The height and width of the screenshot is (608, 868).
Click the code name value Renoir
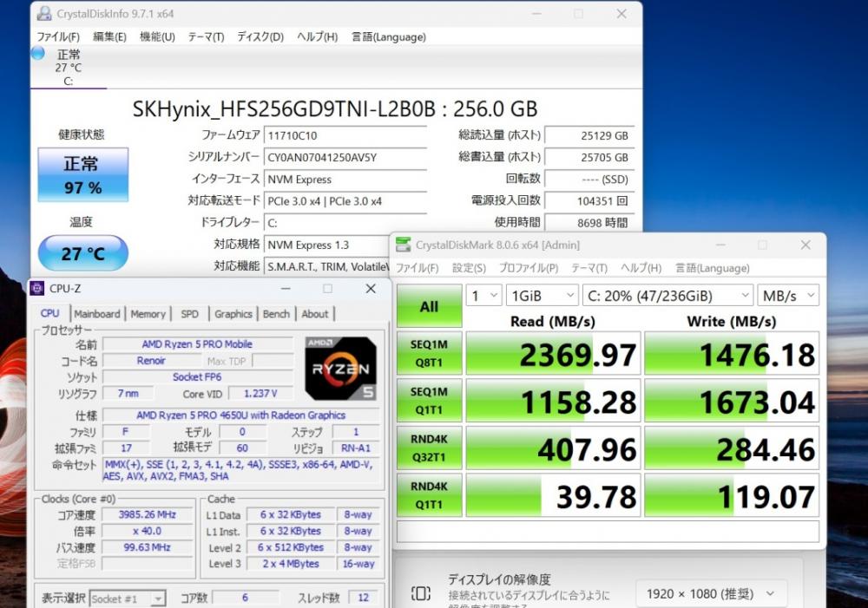pyautogui.click(x=151, y=361)
